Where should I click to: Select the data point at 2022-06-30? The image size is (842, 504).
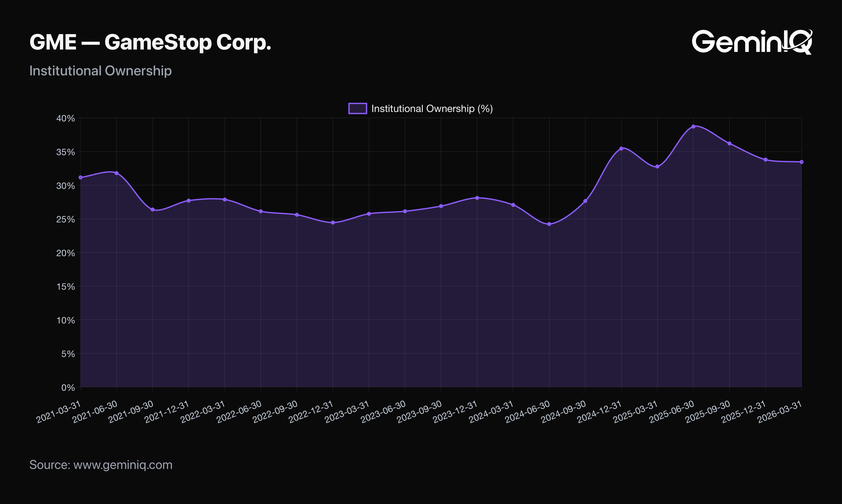tap(261, 211)
